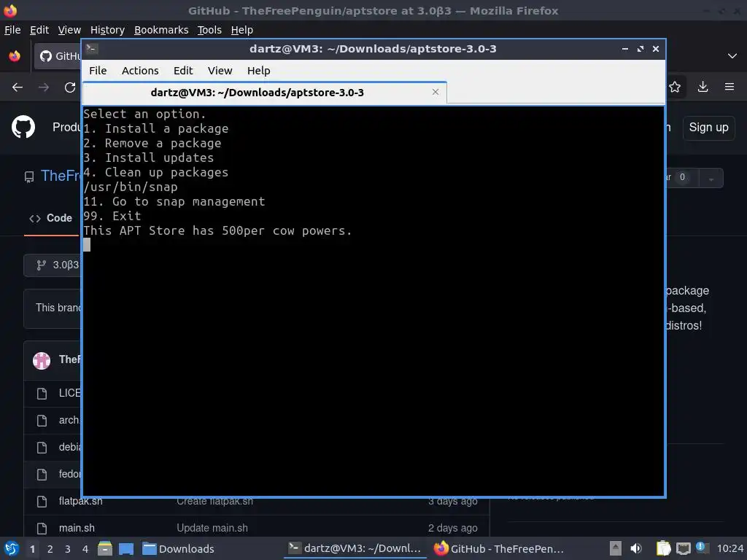Open the terminal Help menu
747x560 pixels.
tap(259, 71)
